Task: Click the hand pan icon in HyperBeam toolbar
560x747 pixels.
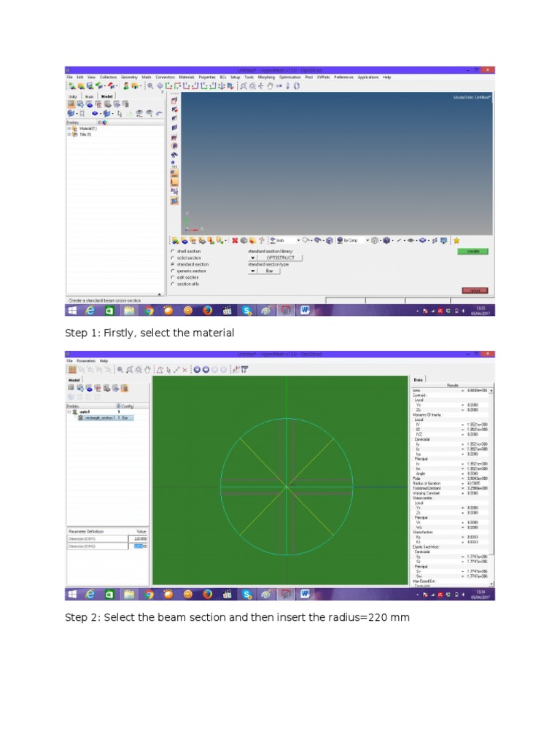Action: (x=147, y=370)
